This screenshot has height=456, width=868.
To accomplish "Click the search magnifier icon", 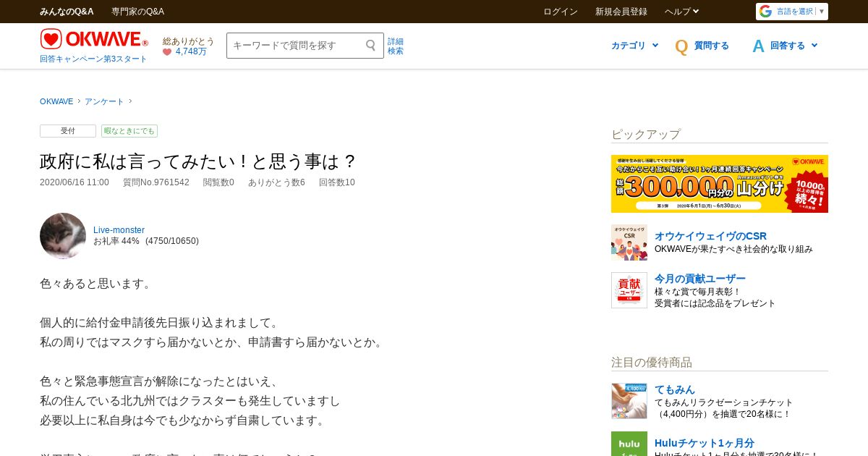I will pos(371,46).
